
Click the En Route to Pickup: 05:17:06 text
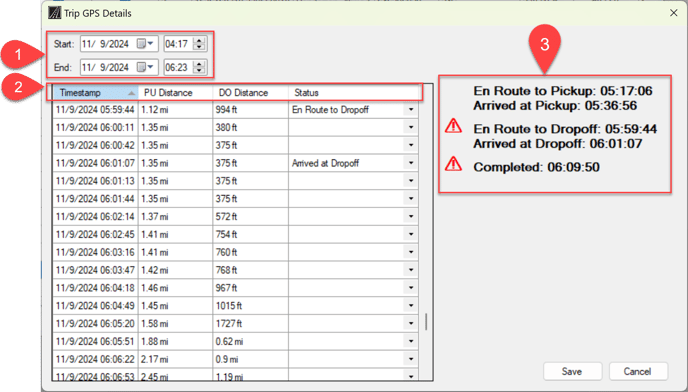point(563,91)
